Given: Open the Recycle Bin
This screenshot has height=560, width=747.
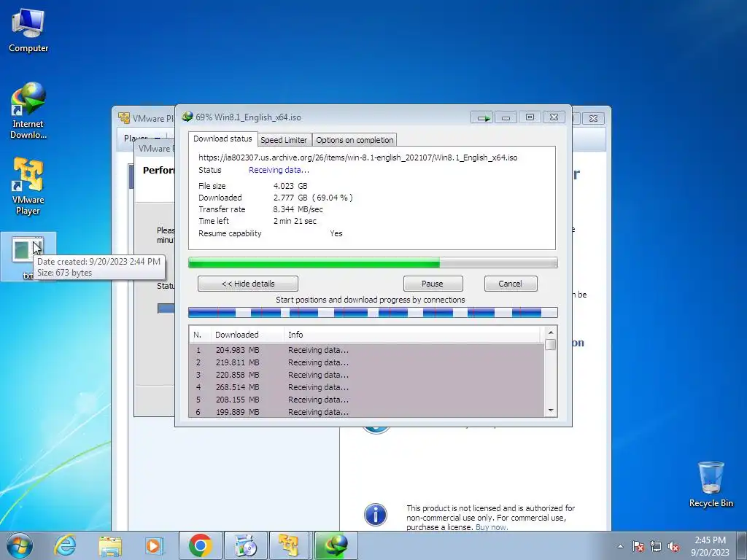Looking at the screenshot, I should pos(711,484).
